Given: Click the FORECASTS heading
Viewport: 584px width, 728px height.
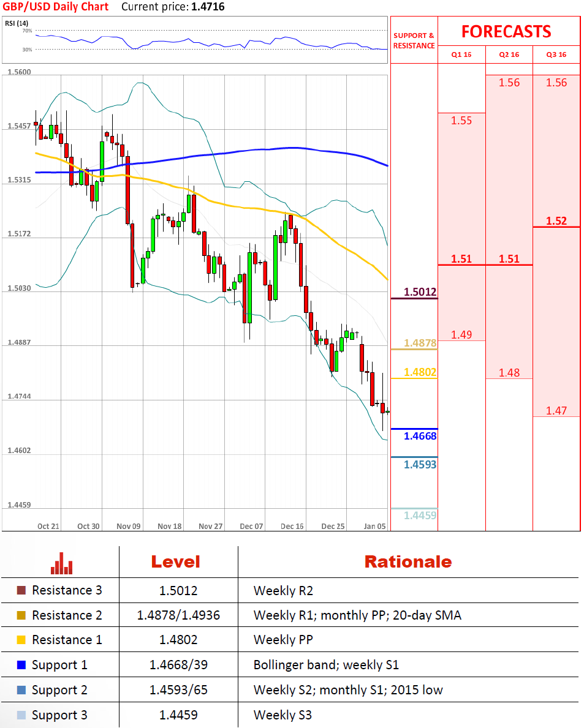Looking at the screenshot, I should click(506, 32).
